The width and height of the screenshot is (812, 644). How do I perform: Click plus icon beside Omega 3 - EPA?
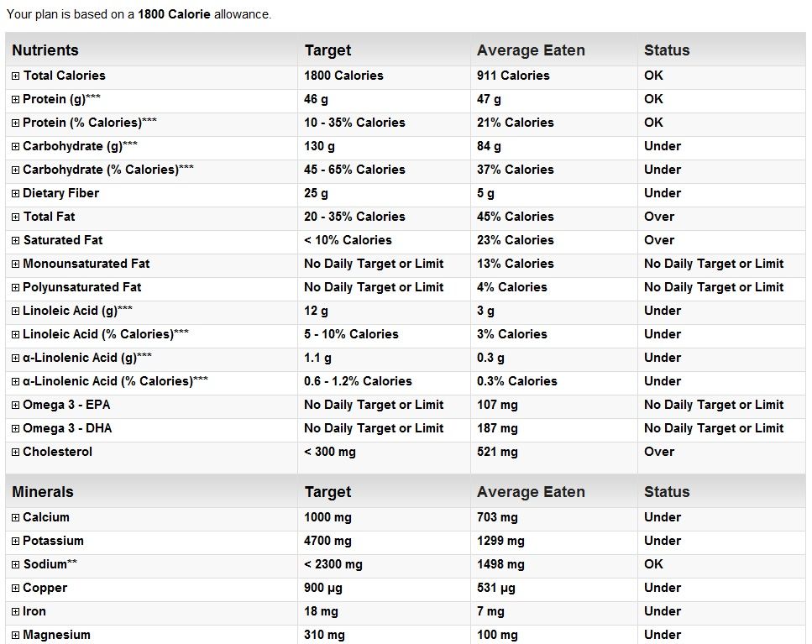click(x=16, y=406)
